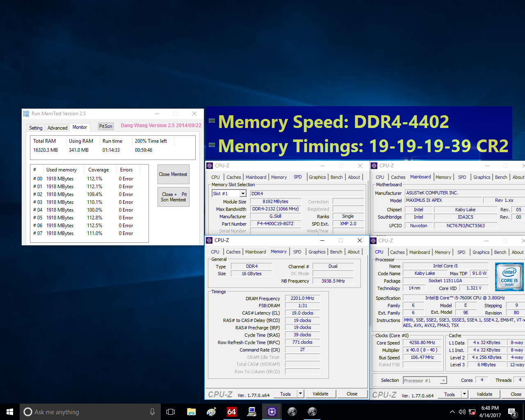Click Validate in CPU-Z Memory window
The image size is (525, 420).
(x=320, y=394)
